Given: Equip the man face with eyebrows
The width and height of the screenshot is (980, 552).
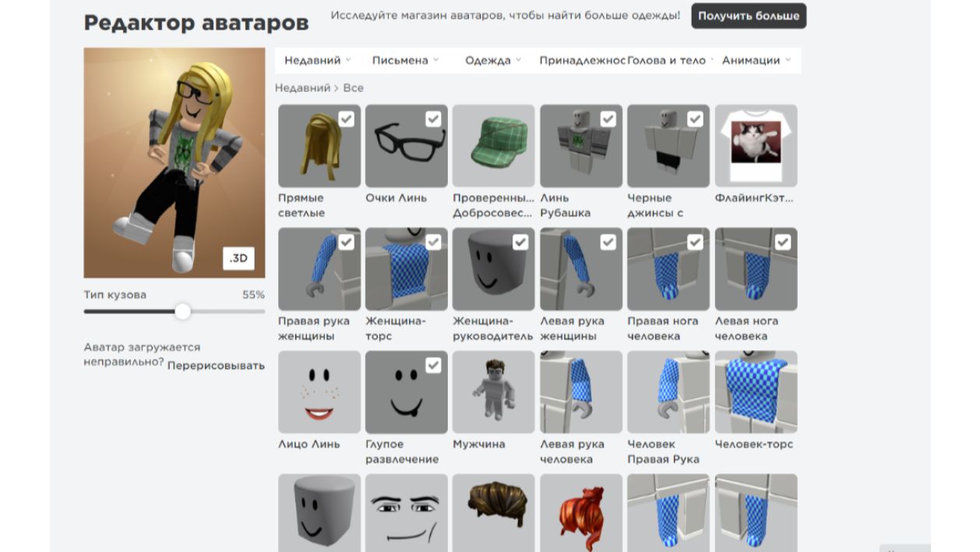Looking at the screenshot, I should pyautogui.click(x=407, y=513).
